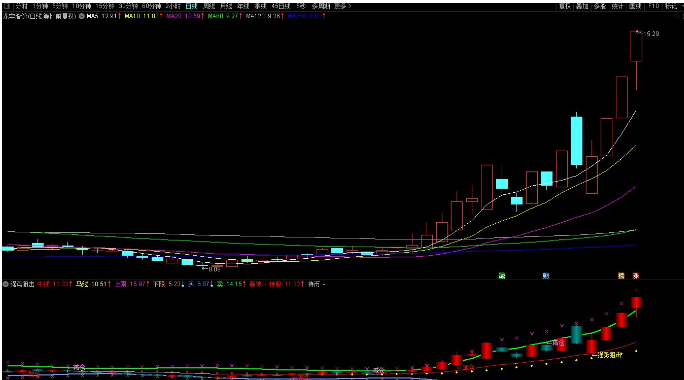Image resolution: width=684 pixels, height=380 pixels.
Task: Click the gear icon of the lower indicator panel
Action: pos(6,284)
